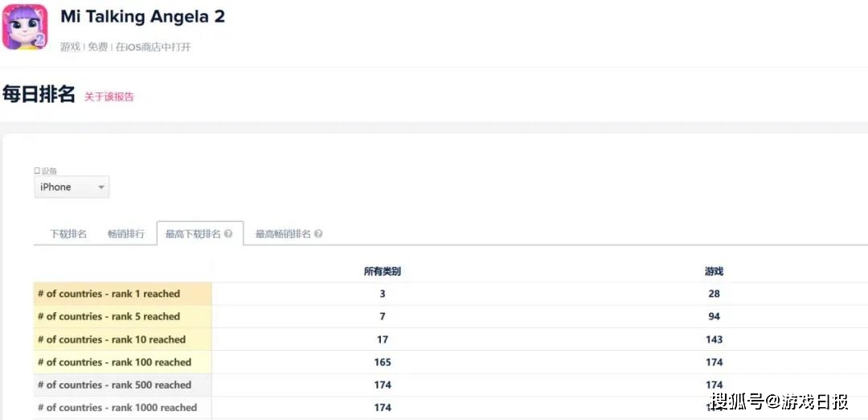
Task: Click the small device icon above iPhone
Action: point(36,171)
